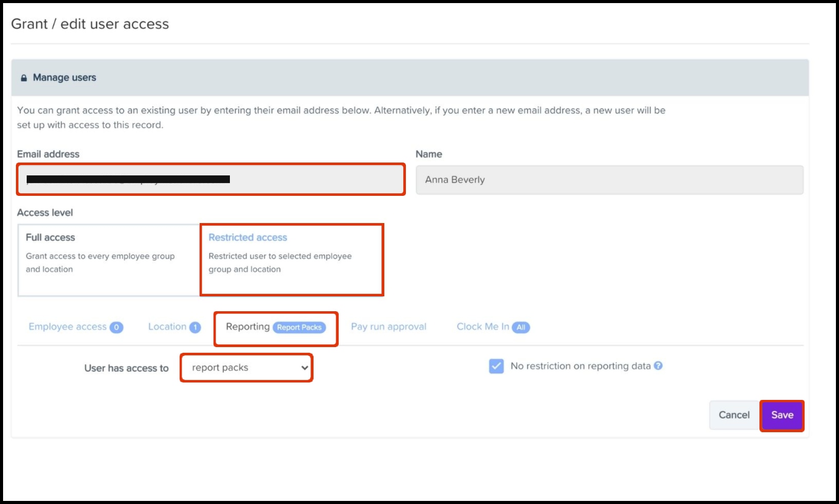
Task: Click the Report Packs badge
Action: pyautogui.click(x=299, y=327)
